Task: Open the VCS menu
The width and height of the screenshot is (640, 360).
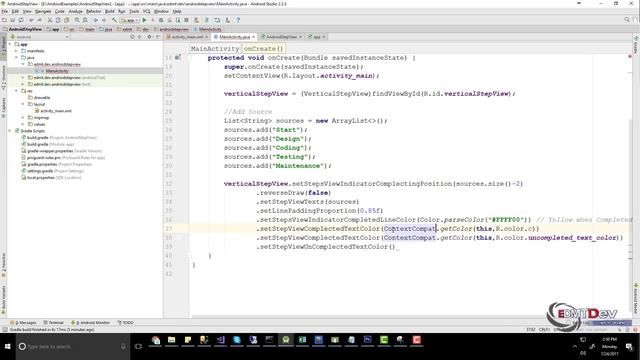Action: tap(147, 11)
